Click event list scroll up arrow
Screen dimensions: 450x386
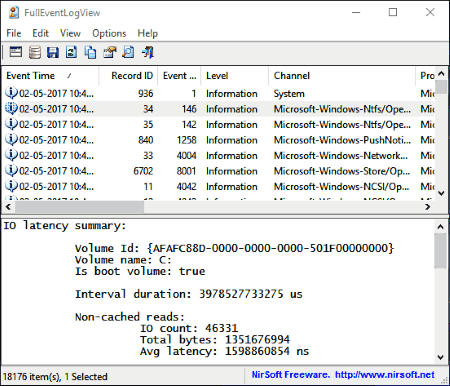pyautogui.click(x=441, y=74)
